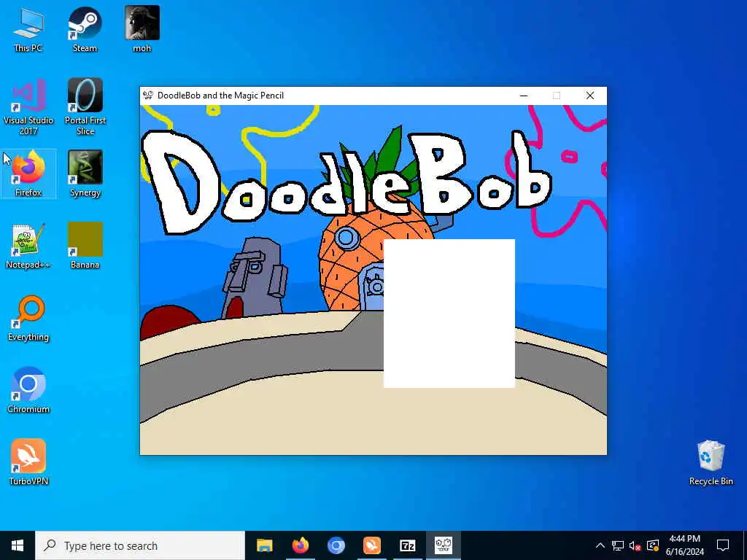
Task: Select the Recycle Bin icon
Action: 711,462
